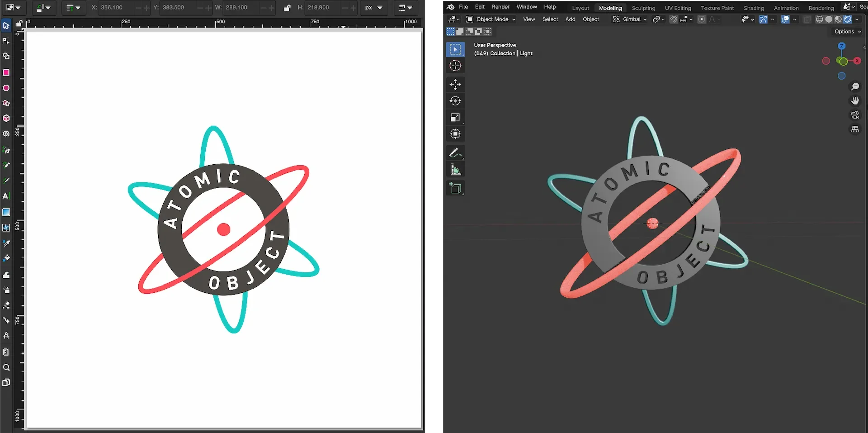Open the Blender shading options arrow

pyautogui.click(x=857, y=19)
